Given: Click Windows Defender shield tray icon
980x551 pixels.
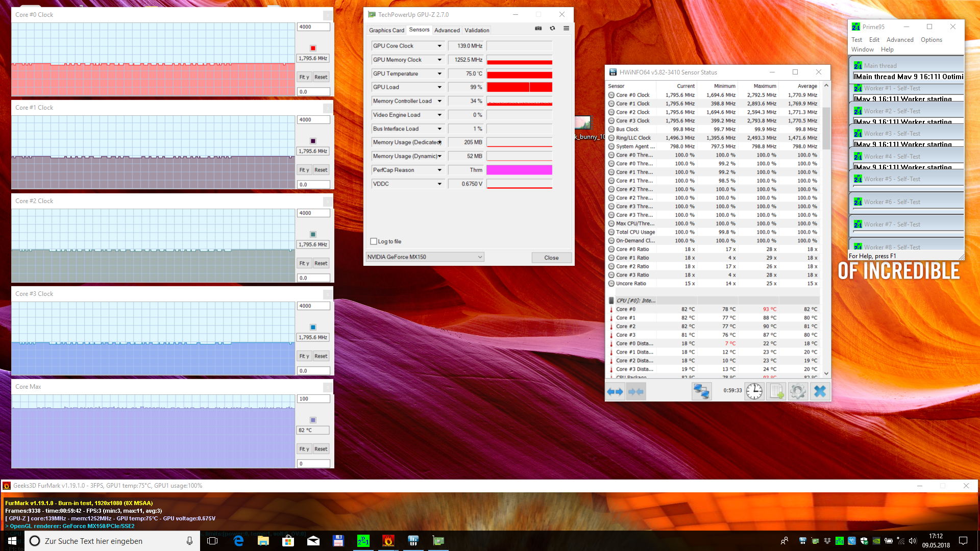Looking at the screenshot, I should pyautogui.click(x=864, y=541).
